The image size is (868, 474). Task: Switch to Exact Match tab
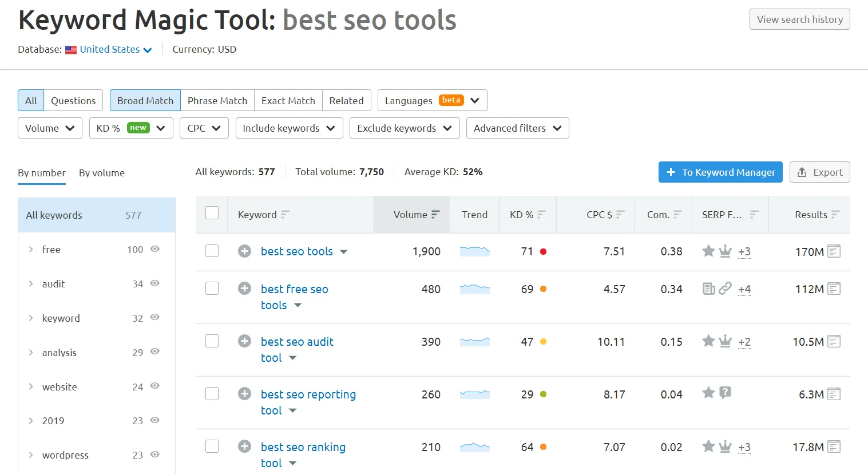(x=288, y=100)
